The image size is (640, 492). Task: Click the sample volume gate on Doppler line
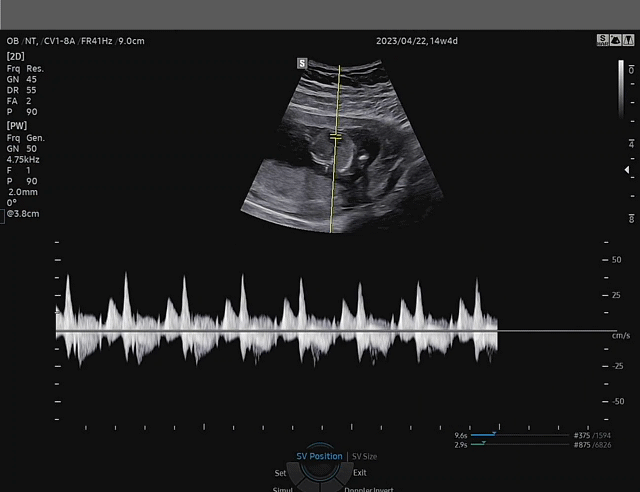336,137
